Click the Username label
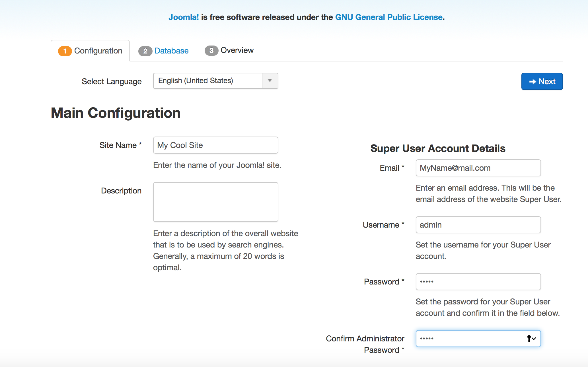Screen dimensions: 588x367 pos(384,225)
